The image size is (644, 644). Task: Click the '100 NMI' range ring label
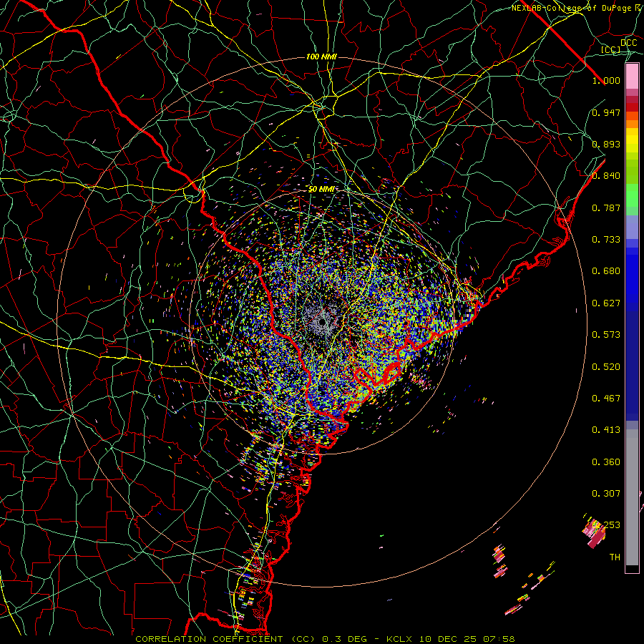click(x=321, y=57)
